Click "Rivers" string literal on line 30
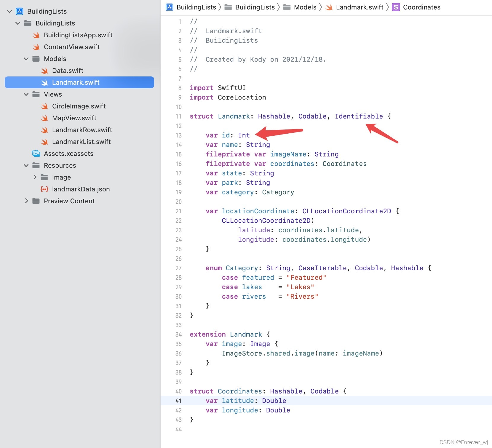 302,296
